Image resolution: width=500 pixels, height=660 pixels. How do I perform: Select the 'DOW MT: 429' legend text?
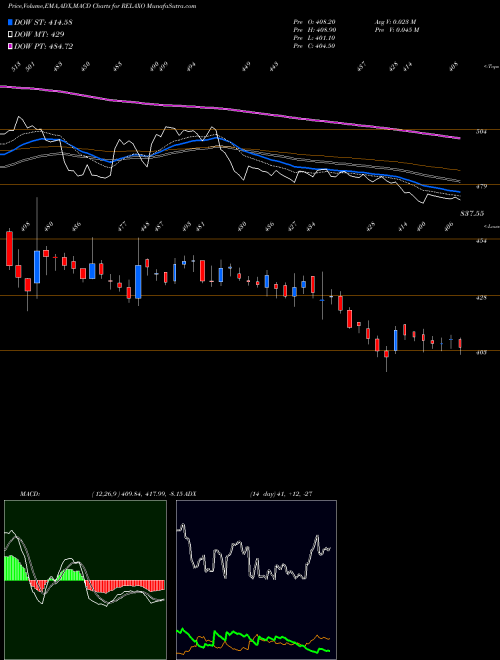(39, 35)
